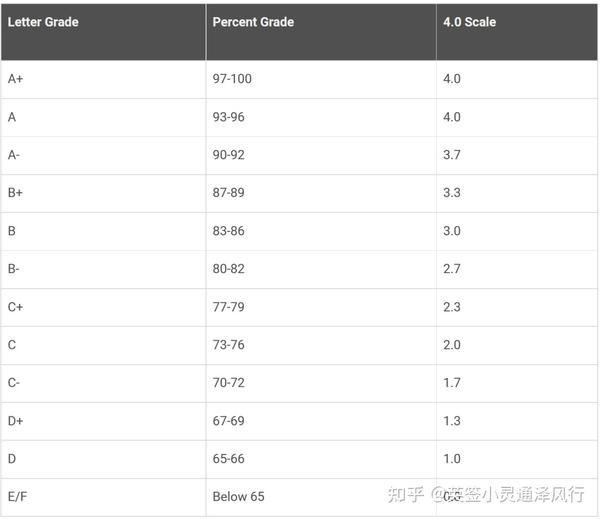Select the C- letter grade cell
The height and width of the screenshot is (519, 600).
click(14, 383)
